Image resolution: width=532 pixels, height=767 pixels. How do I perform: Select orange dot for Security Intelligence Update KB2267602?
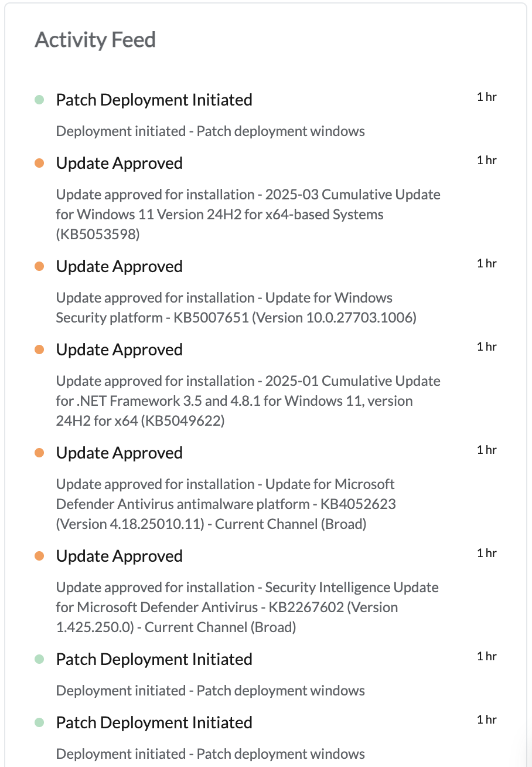(x=39, y=556)
